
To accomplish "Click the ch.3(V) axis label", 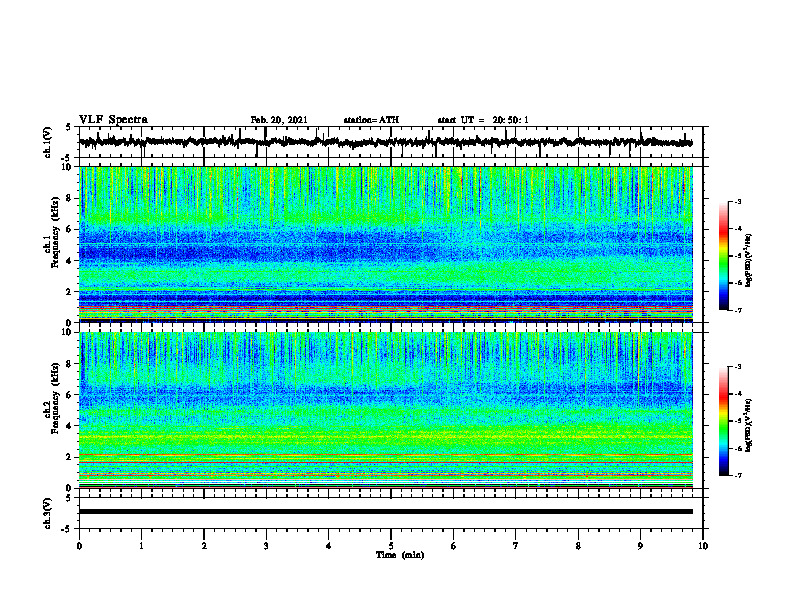I will point(48,513).
